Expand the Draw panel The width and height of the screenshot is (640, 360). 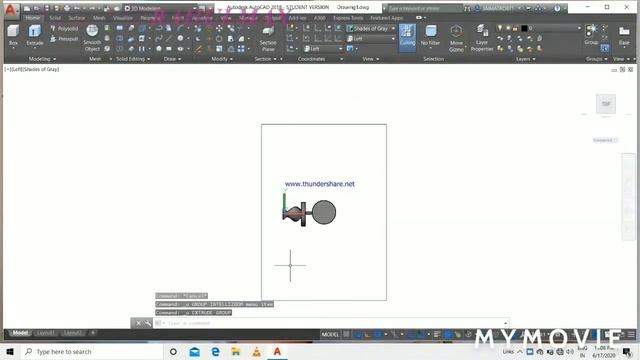pyautogui.click(x=172, y=59)
